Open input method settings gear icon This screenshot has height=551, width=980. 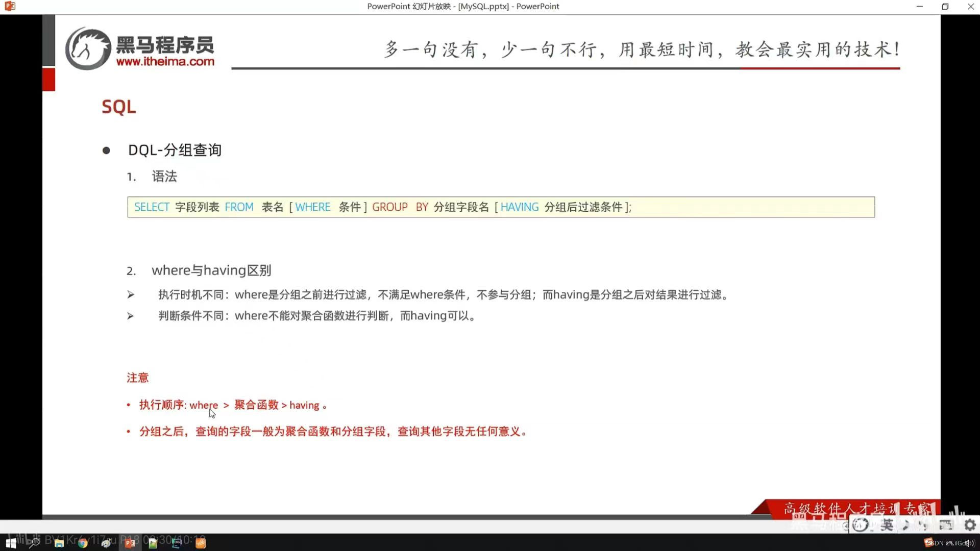[x=970, y=525]
